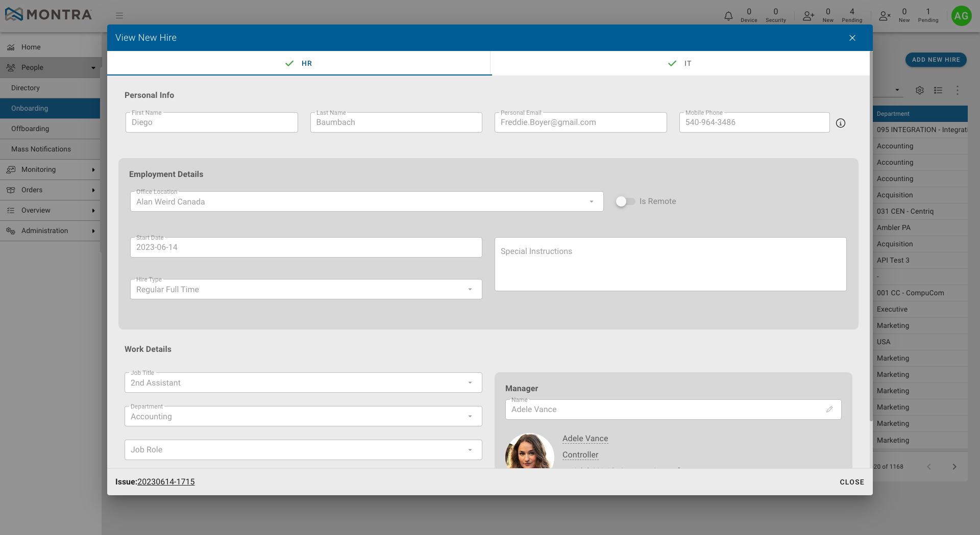The width and height of the screenshot is (980, 535).
Task: Click the Administration sidebar icon
Action: (x=11, y=231)
